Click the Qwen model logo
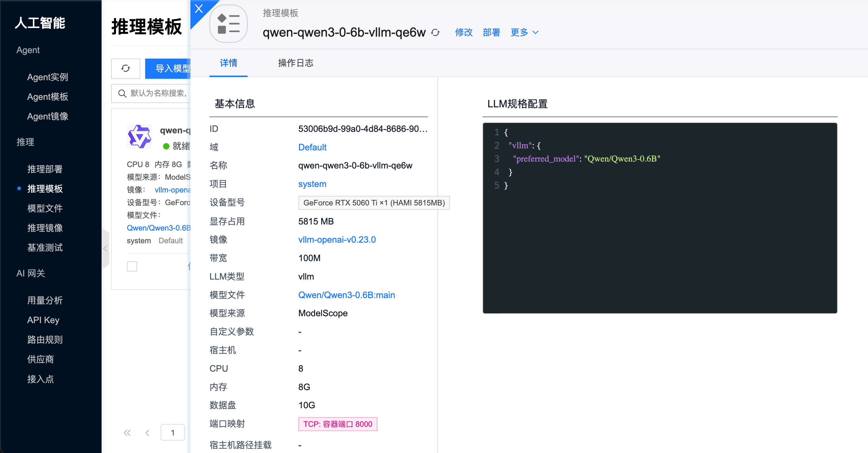Viewport: 868px width, 453px height. pos(139,136)
